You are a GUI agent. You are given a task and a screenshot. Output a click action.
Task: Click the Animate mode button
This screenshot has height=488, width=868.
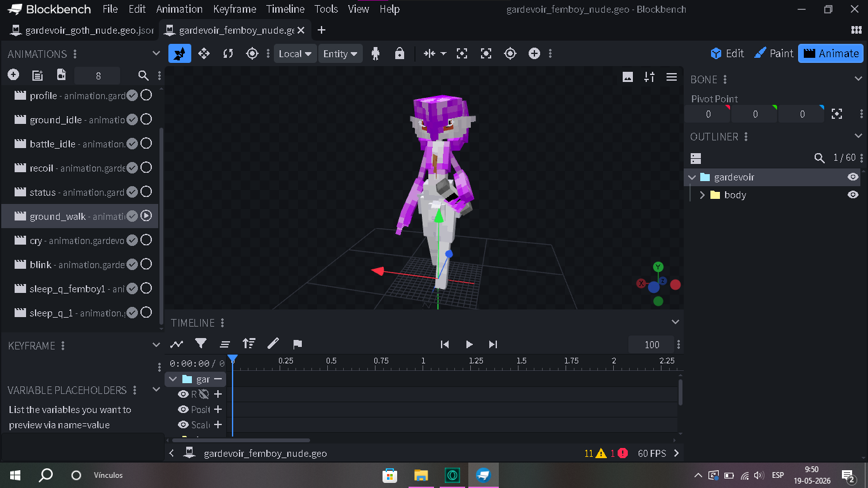tap(831, 53)
